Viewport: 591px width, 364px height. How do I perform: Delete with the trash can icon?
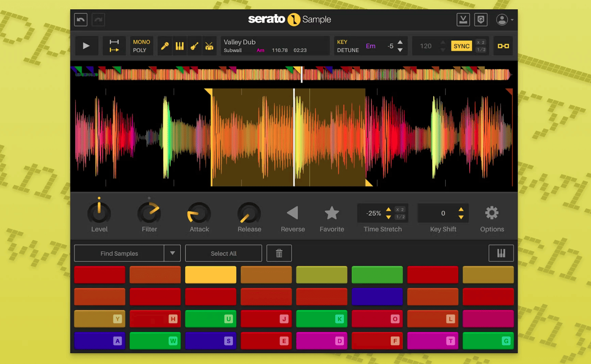click(x=279, y=253)
